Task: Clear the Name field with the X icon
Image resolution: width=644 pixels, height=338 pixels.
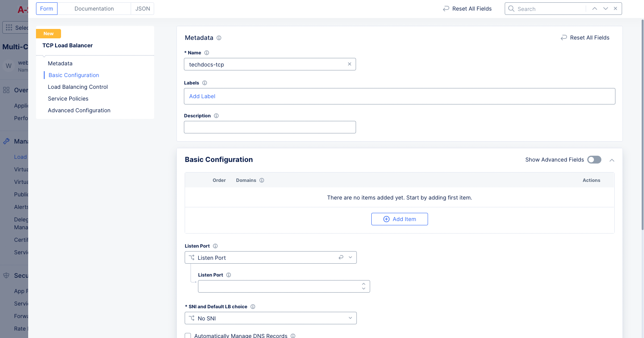Action: click(x=349, y=64)
